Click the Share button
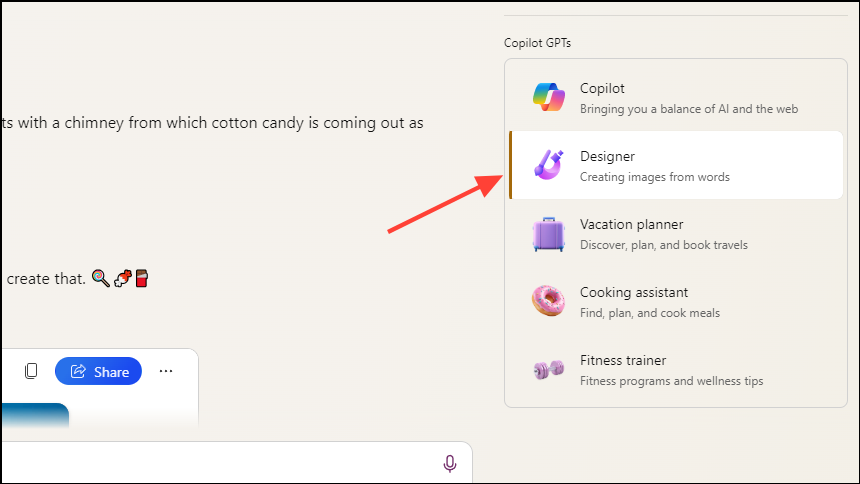The height and width of the screenshot is (484, 860). (x=98, y=372)
